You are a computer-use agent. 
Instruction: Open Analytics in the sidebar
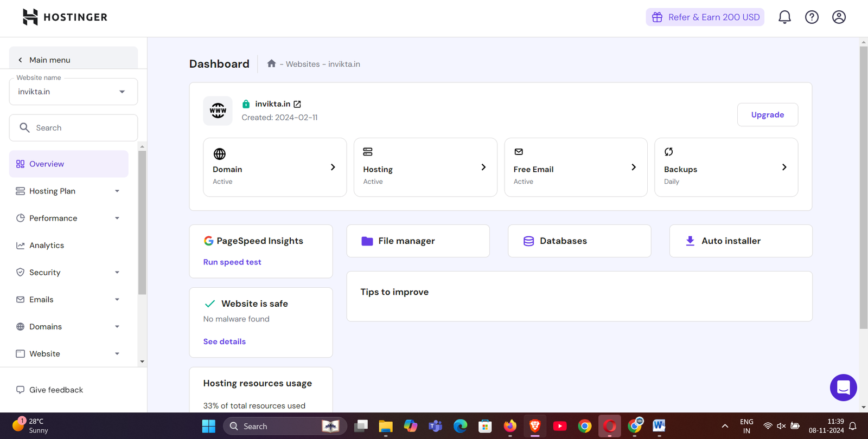[69, 245]
